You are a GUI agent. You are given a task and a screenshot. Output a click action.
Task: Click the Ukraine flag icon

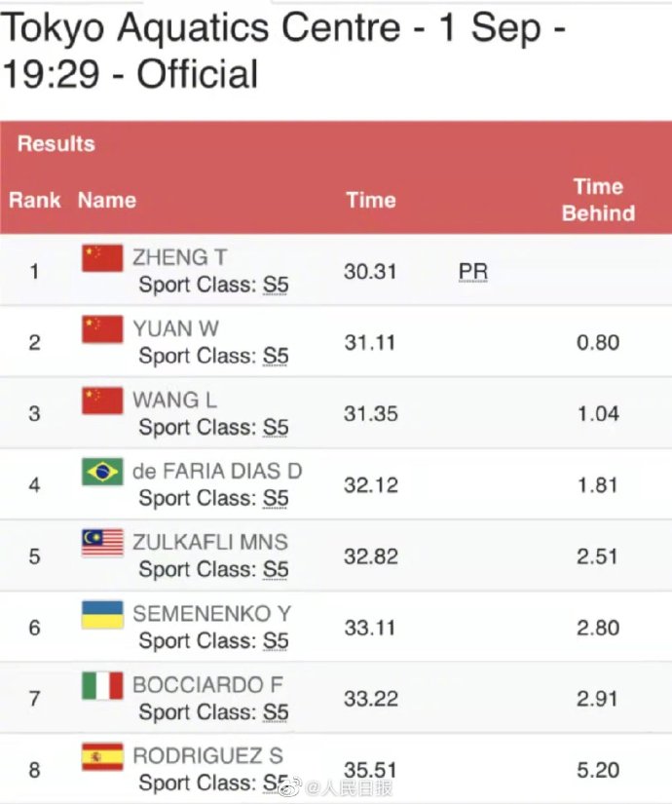point(102,614)
